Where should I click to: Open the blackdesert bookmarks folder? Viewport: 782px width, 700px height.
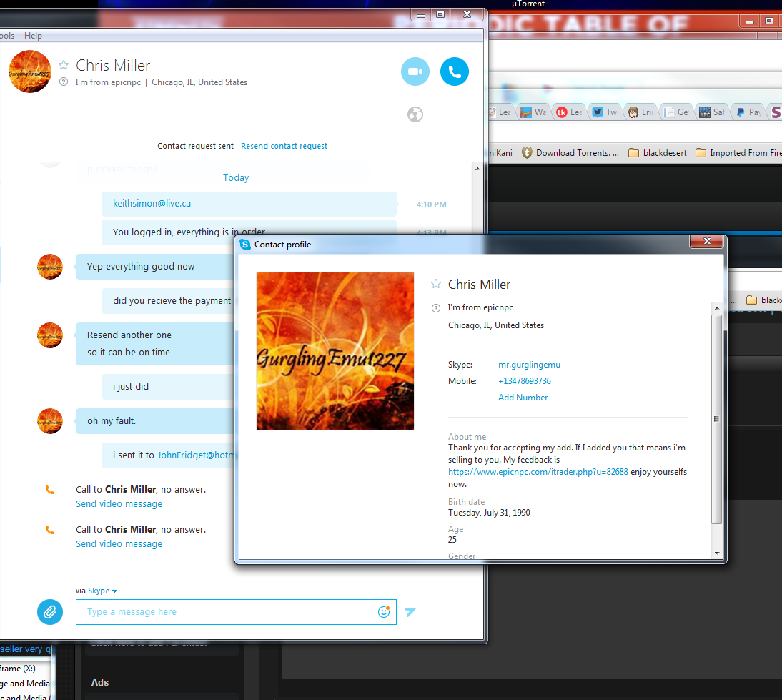[x=658, y=153]
